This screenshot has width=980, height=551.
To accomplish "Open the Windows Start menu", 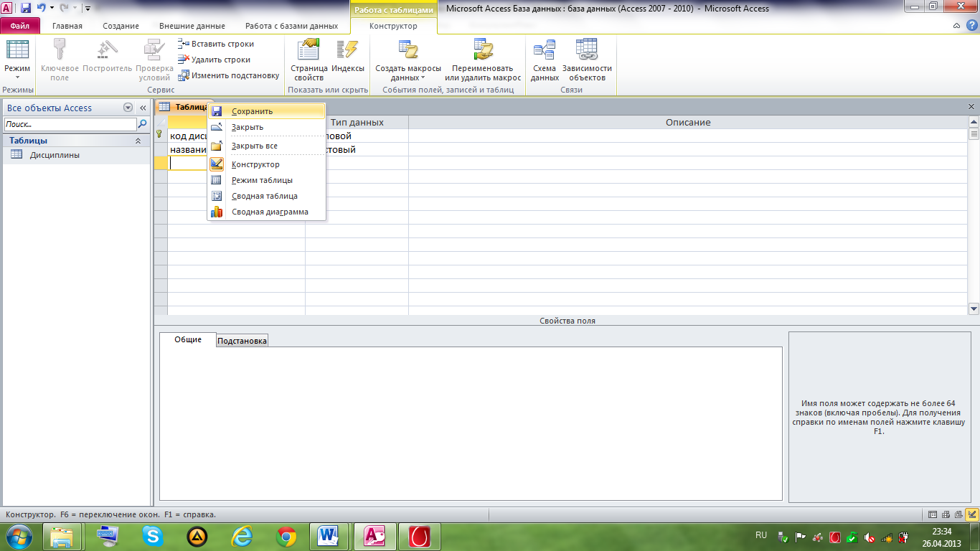I will click(x=18, y=536).
